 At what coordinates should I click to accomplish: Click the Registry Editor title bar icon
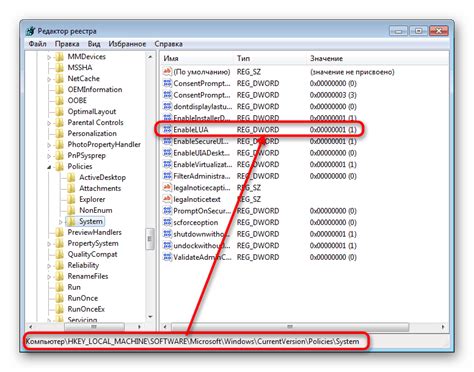pyautogui.click(x=31, y=31)
